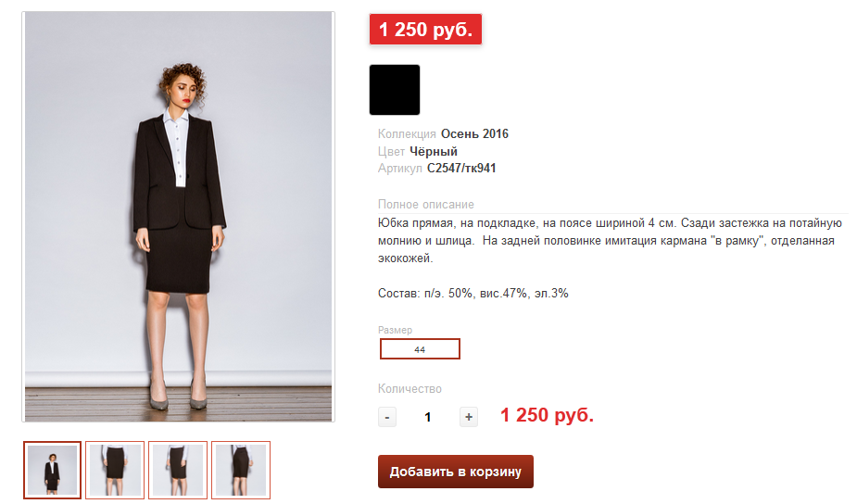Click the Полное описание heading
Screen dimensions: 857x504
[426, 205]
